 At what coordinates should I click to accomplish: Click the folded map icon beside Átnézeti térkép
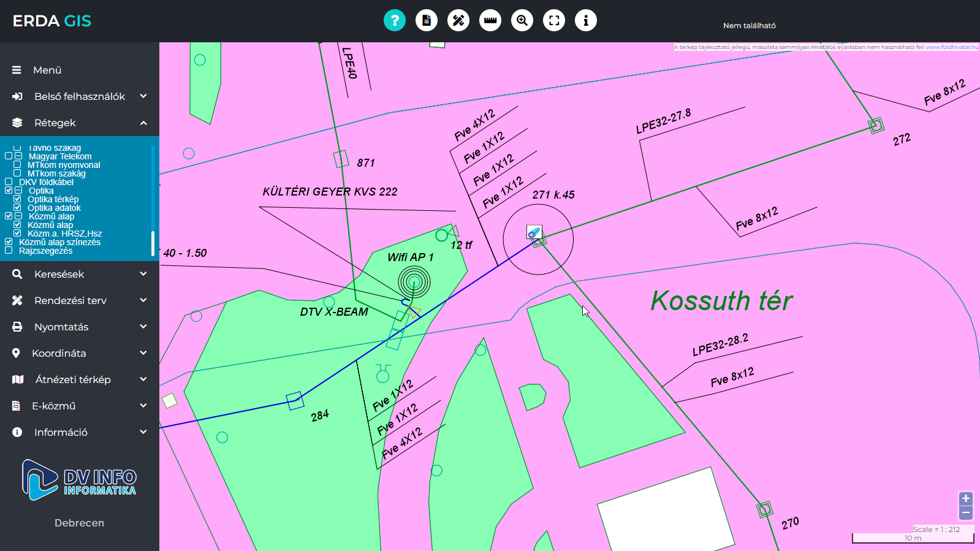[x=18, y=379]
